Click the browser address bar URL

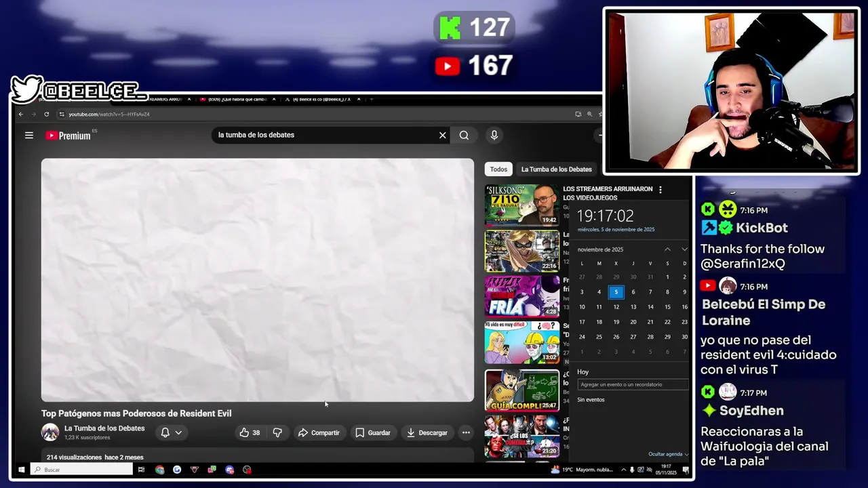pos(108,115)
